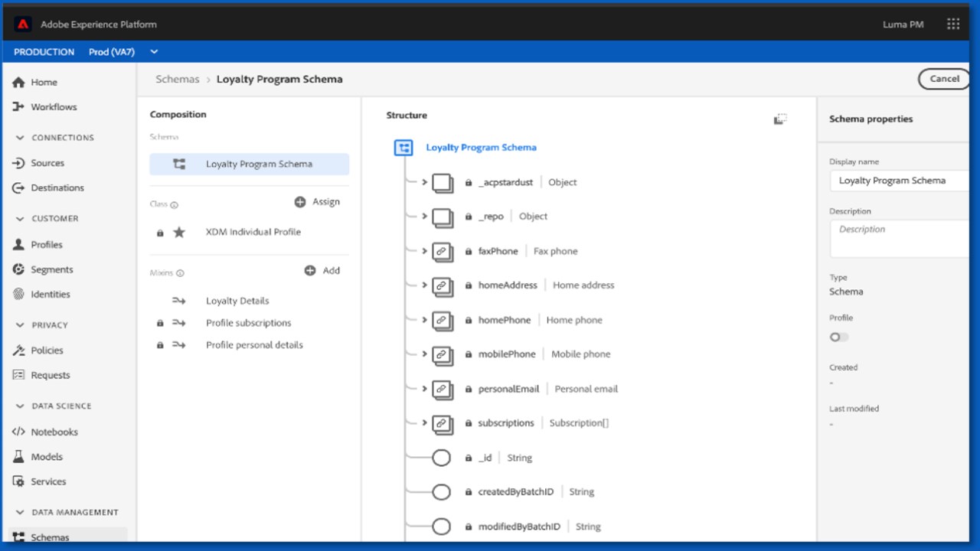The width and height of the screenshot is (980, 551).
Task: Click the plus icon next to Add
Action: tap(310, 271)
